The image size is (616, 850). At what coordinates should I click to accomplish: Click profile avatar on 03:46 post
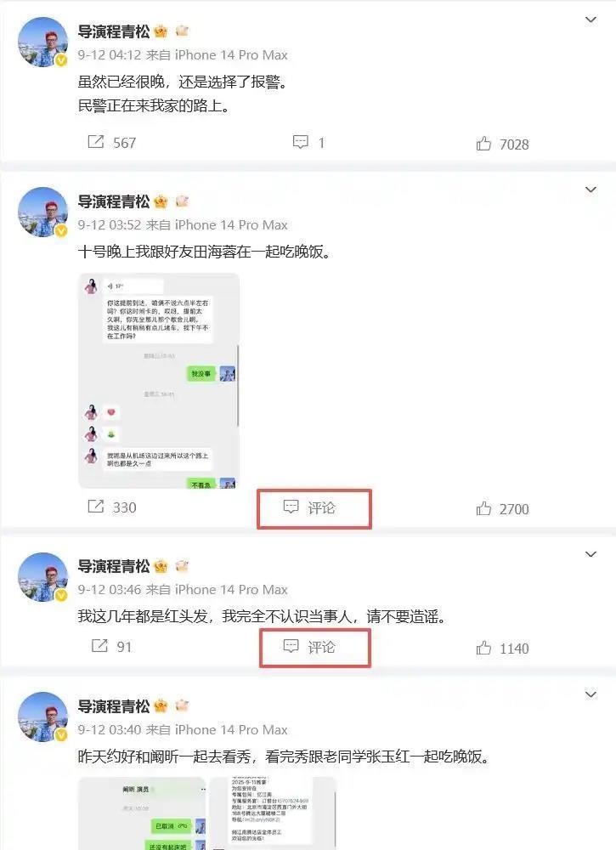pyautogui.click(x=42, y=577)
